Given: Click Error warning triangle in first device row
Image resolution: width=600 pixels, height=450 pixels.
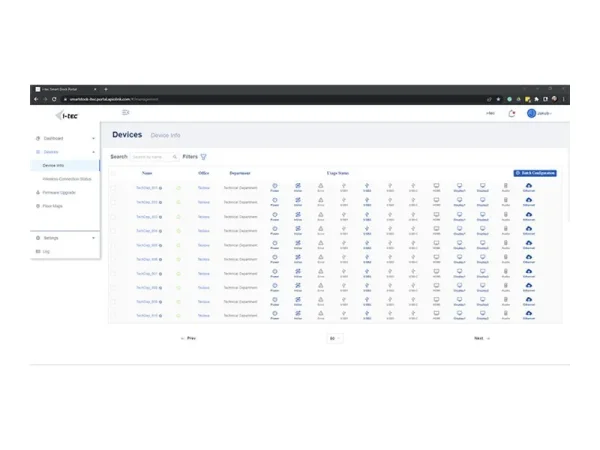Looking at the screenshot, I should [321, 185].
